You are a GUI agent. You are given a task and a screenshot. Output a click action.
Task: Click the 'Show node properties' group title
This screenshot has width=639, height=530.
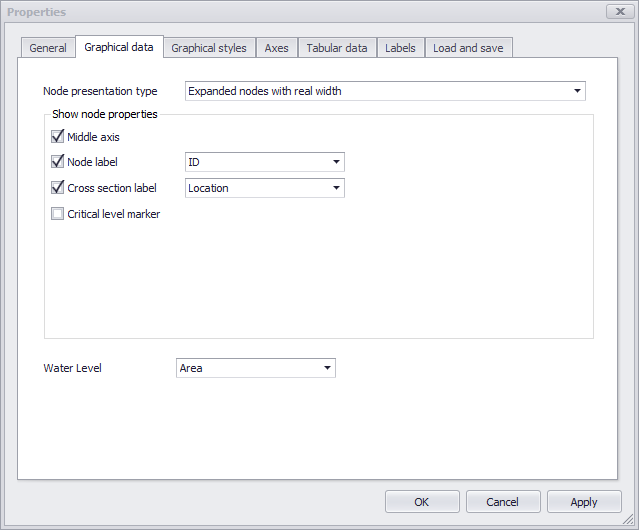pos(105,114)
